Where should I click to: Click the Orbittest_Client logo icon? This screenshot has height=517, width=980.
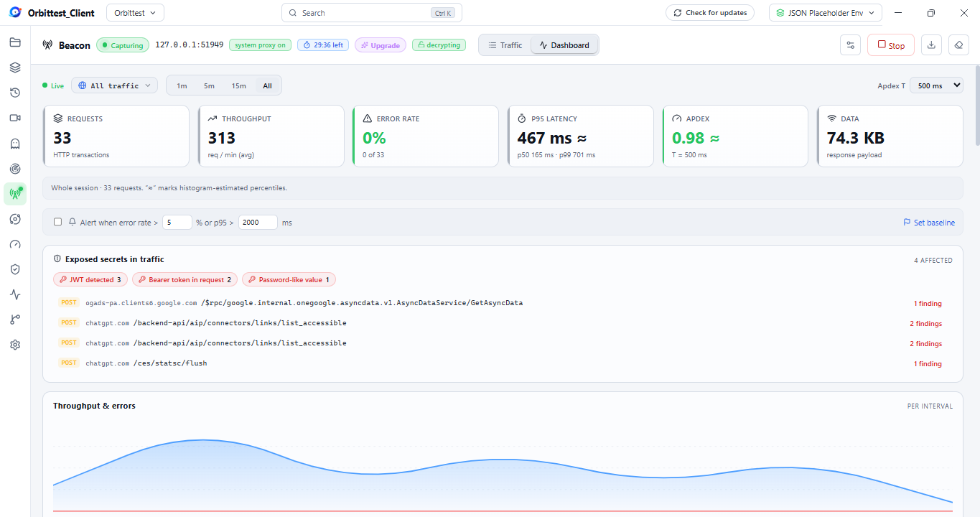tap(15, 12)
